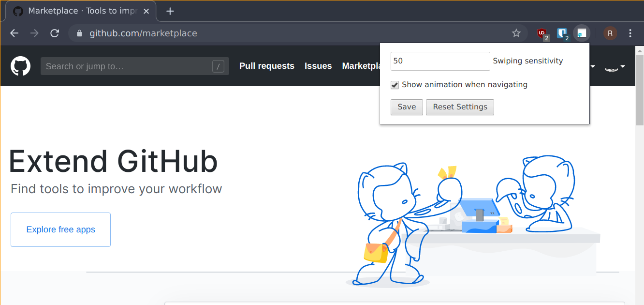Open the blue shield extension with badge 2

coord(562,33)
